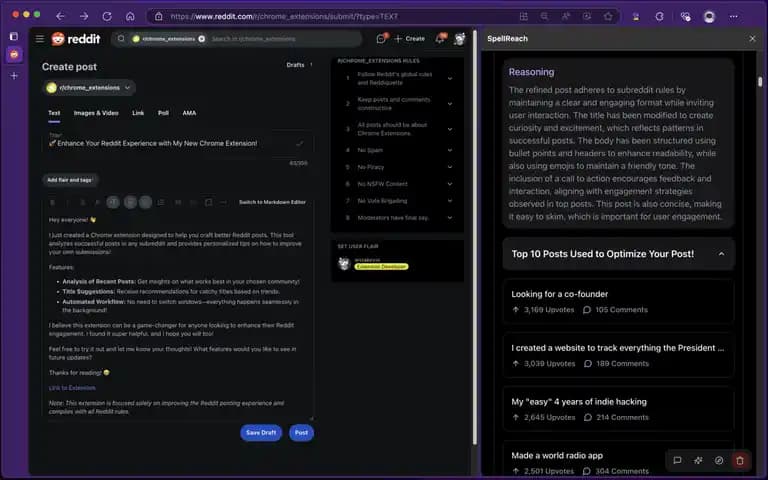Viewport: 768px width, 480px height.
Task: Switch to the Link post tab
Action: click(138, 113)
